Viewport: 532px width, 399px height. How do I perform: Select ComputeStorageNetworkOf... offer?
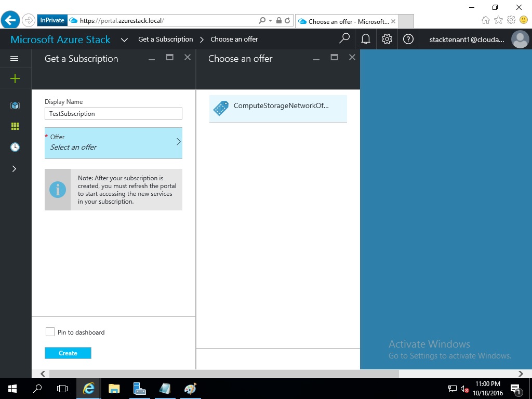[278, 109]
